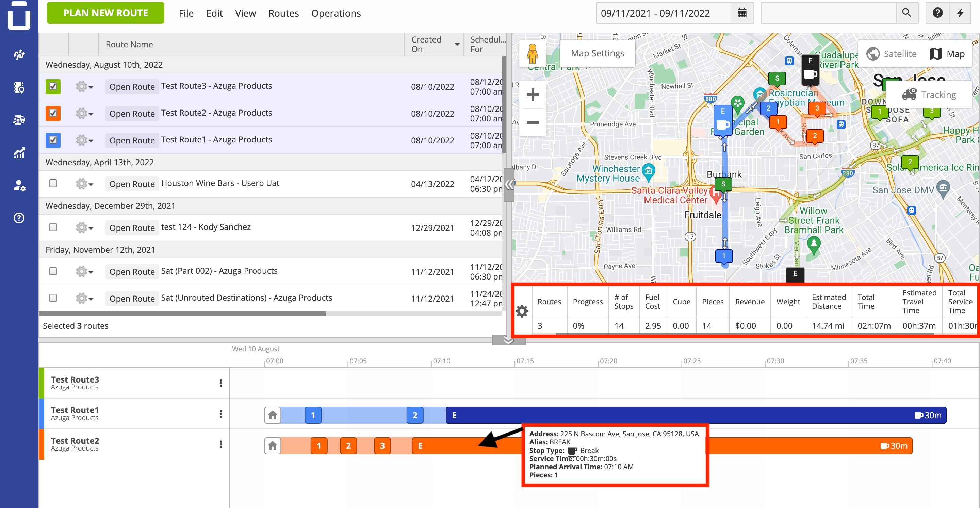Zoom out on the map
Image resolution: width=980 pixels, height=508 pixels.
[533, 122]
